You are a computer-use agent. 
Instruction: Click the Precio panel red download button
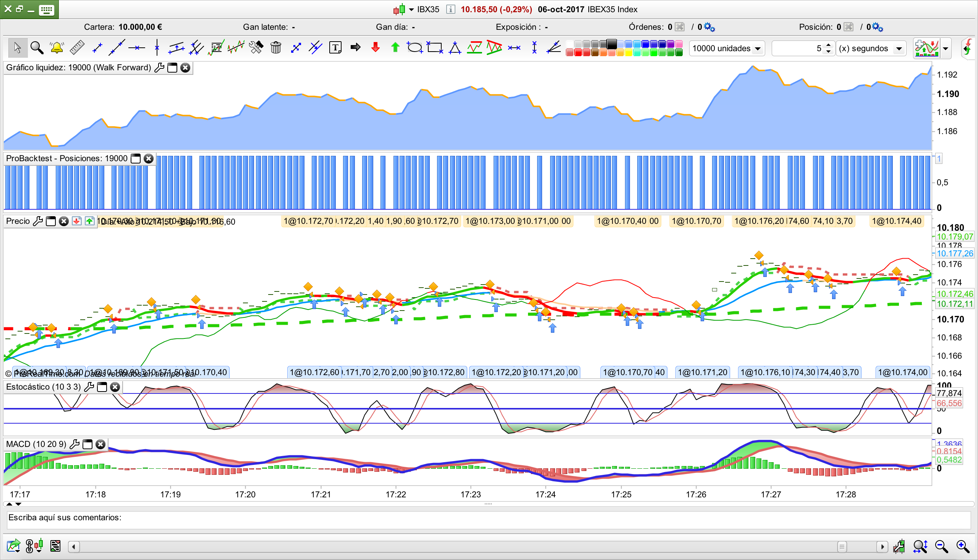click(x=76, y=221)
